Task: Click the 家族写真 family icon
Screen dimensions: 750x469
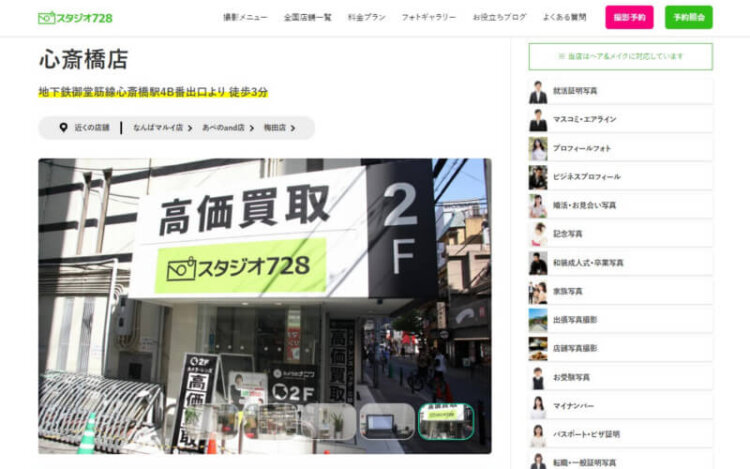Action: click(538, 292)
